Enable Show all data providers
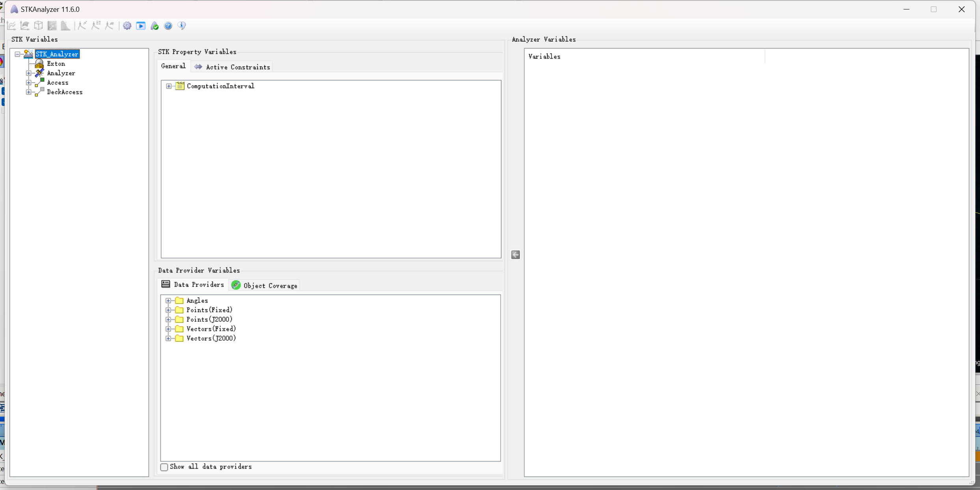Viewport: 980px width, 490px height. 164,467
